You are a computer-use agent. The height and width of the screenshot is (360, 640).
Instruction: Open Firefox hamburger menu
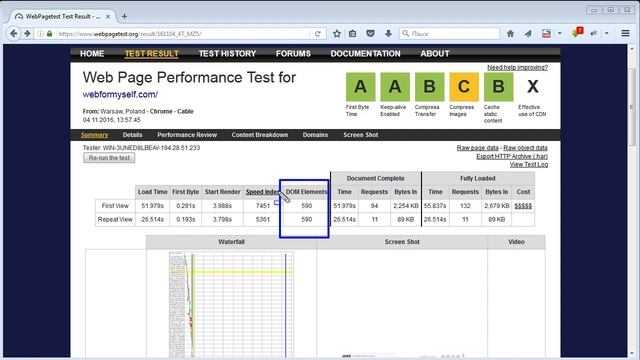coord(625,34)
